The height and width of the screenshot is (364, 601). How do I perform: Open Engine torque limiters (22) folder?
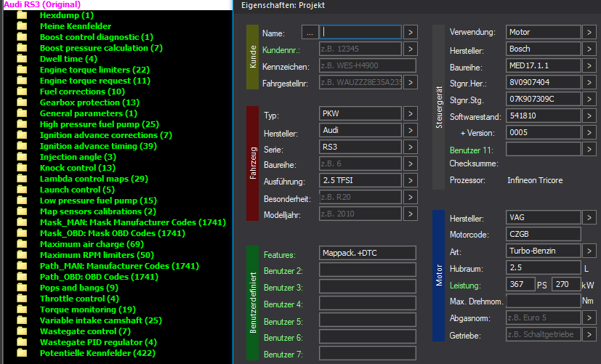[x=94, y=70]
